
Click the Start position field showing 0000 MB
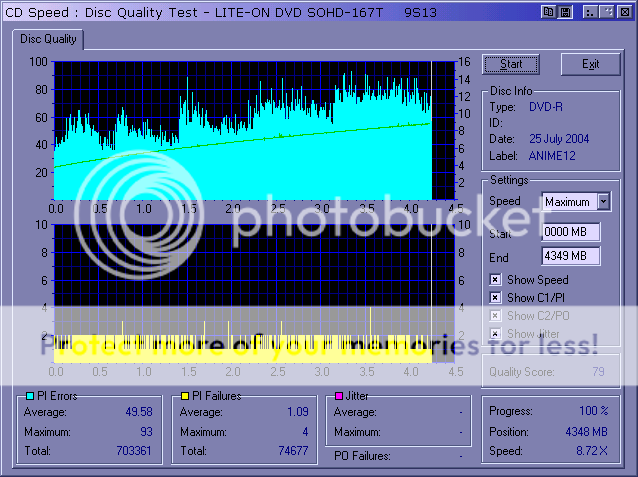pos(571,232)
